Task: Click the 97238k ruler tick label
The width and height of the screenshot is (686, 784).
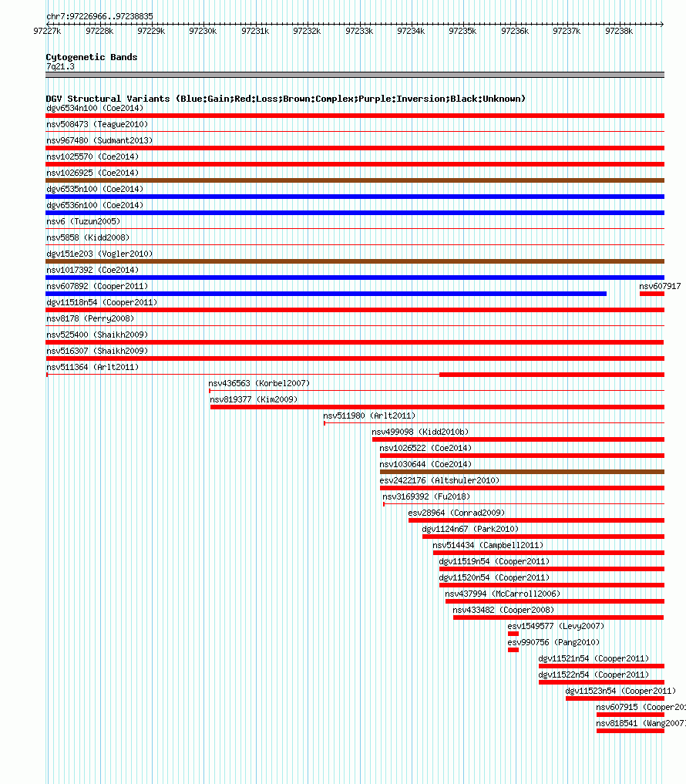Action: [619, 31]
